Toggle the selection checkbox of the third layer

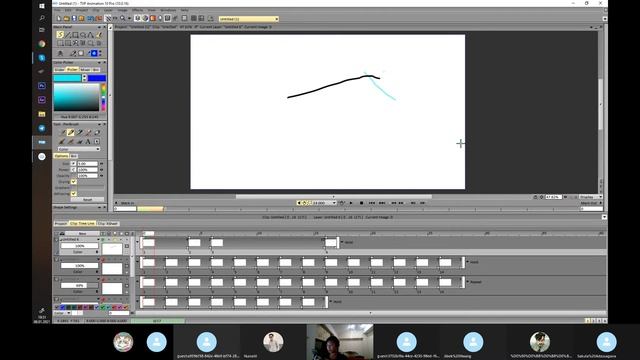(x=56, y=280)
